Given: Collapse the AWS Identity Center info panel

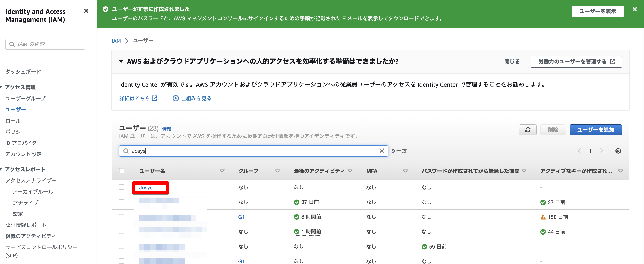Looking at the screenshot, I should click(x=121, y=61).
